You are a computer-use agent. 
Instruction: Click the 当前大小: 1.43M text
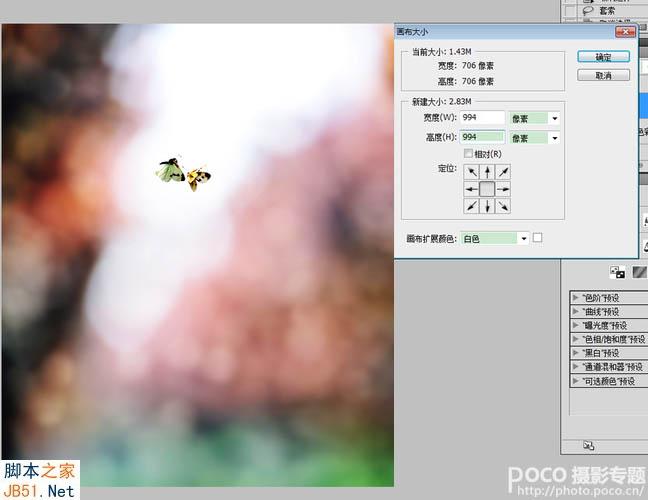(441, 52)
